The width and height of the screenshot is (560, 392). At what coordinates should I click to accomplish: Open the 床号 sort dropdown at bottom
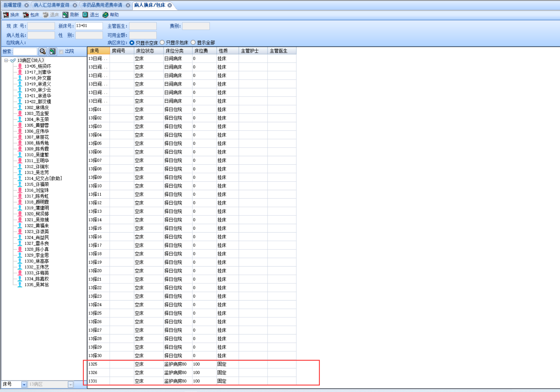coord(24,384)
